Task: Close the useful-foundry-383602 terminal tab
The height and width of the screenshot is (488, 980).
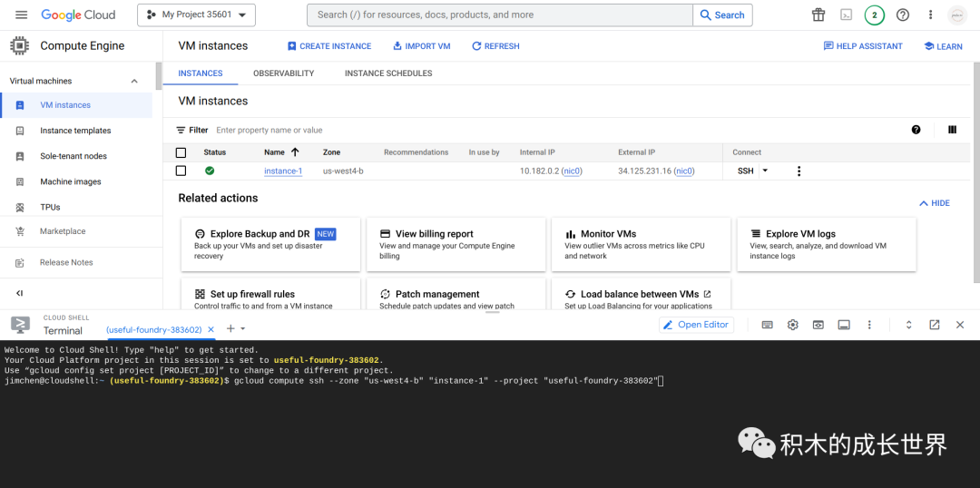Action: (211, 329)
